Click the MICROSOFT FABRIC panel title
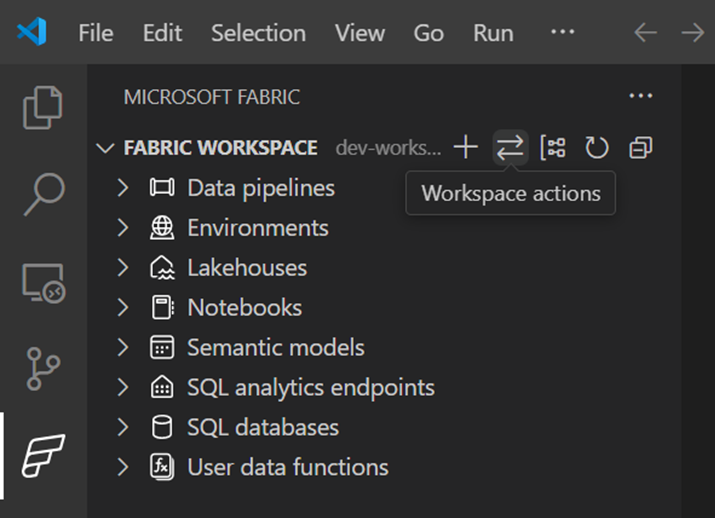The image size is (715, 518). tap(212, 97)
